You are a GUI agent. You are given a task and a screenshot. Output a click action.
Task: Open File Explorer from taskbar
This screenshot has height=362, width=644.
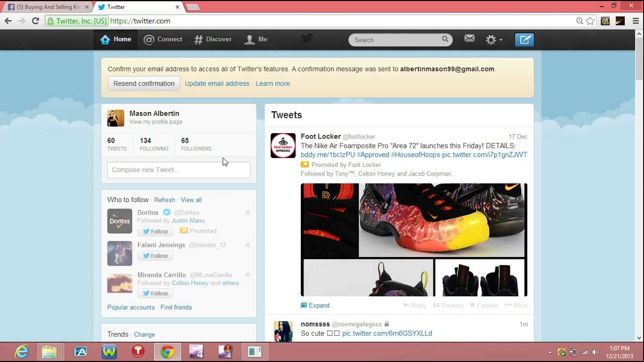tap(49, 351)
